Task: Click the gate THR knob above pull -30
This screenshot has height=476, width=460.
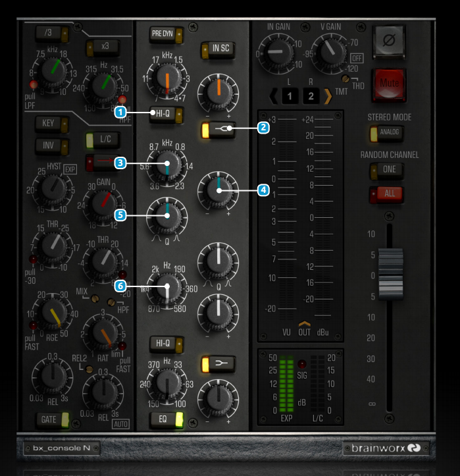Action: point(53,246)
